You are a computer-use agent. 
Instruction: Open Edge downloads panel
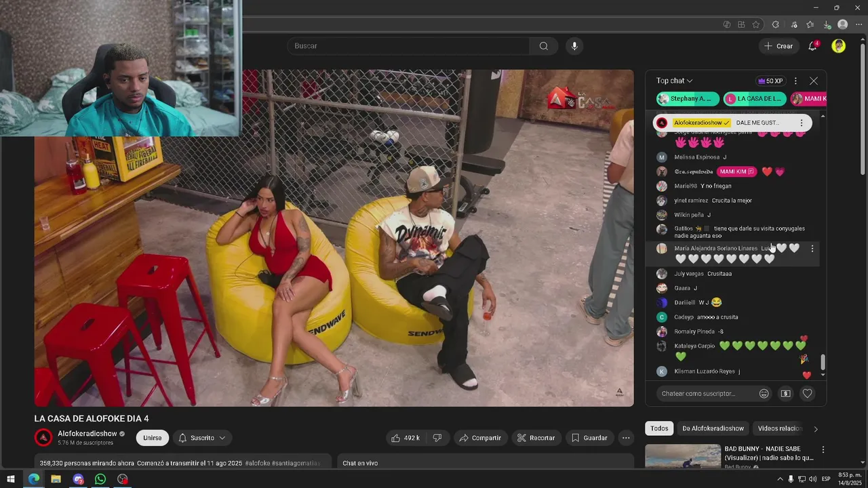[x=827, y=24]
